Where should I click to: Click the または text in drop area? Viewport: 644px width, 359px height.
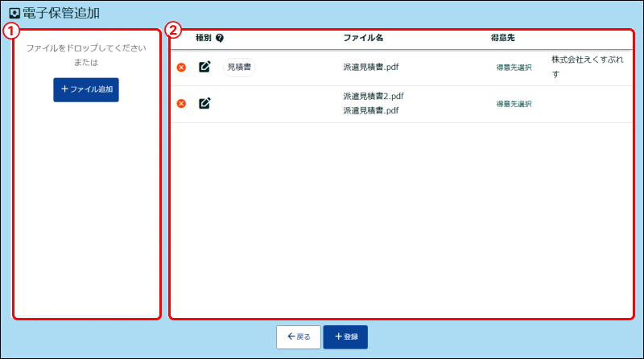point(86,63)
